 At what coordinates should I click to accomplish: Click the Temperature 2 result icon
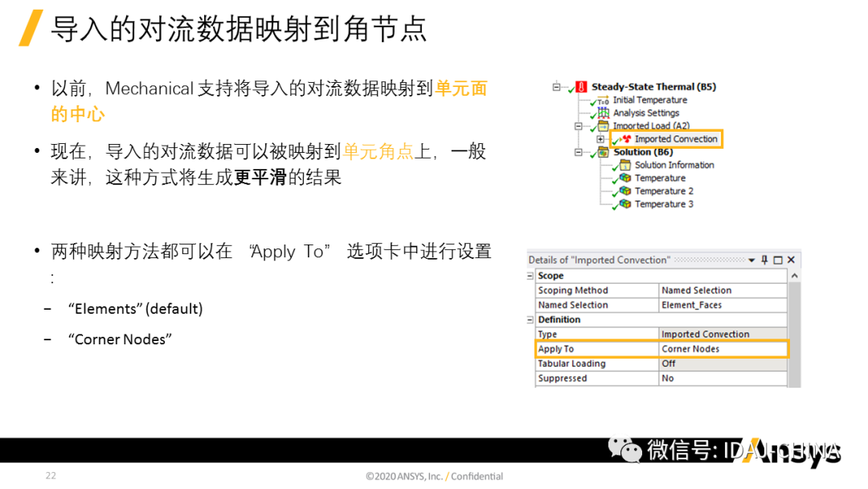(x=625, y=191)
